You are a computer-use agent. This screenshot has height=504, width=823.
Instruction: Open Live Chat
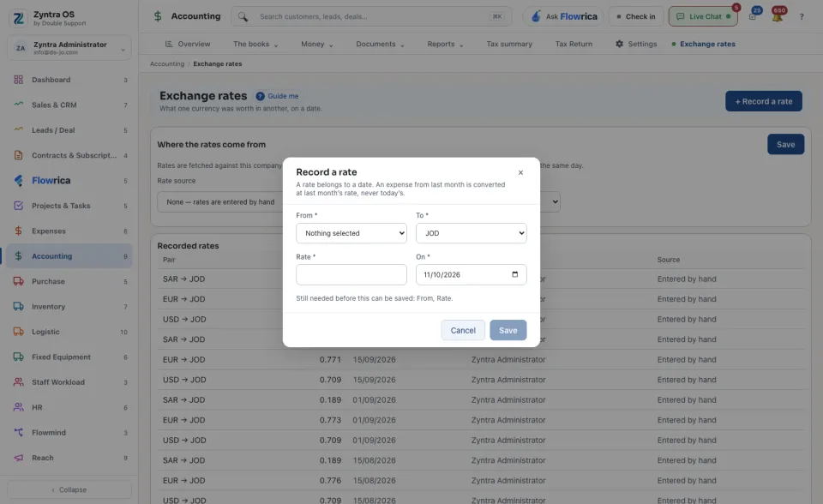[703, 17]
